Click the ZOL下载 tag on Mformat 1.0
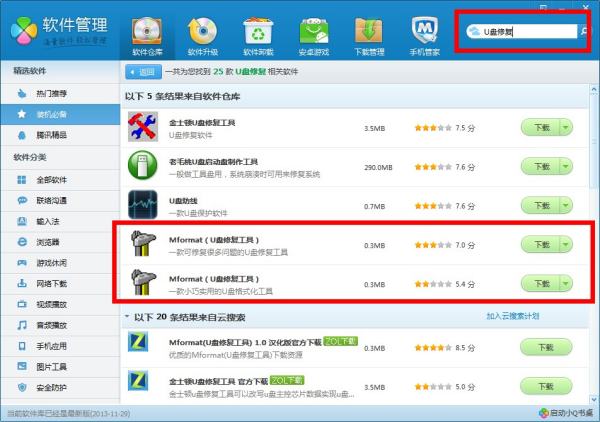 click(x=341, y=341)
